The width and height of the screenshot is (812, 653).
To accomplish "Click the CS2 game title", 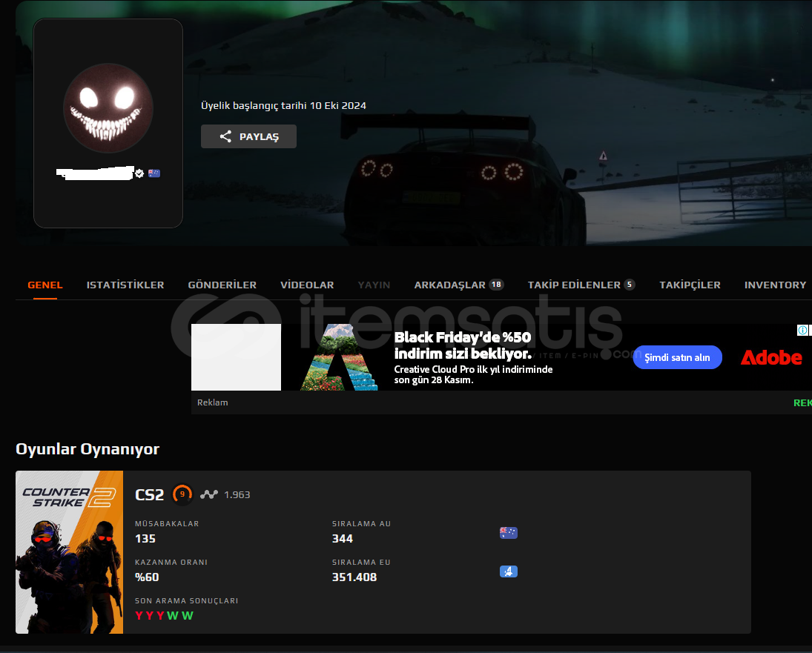I will pos(149,495).
